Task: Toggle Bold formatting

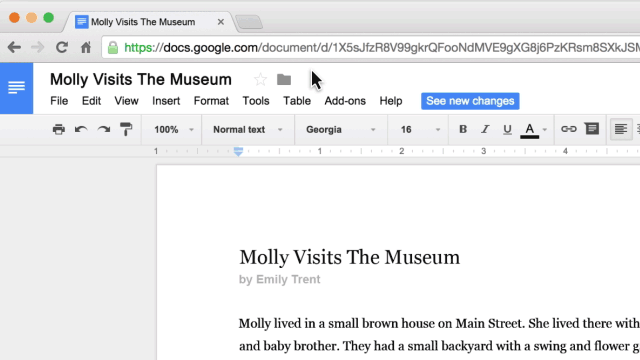Action: (x=463, y=129)
